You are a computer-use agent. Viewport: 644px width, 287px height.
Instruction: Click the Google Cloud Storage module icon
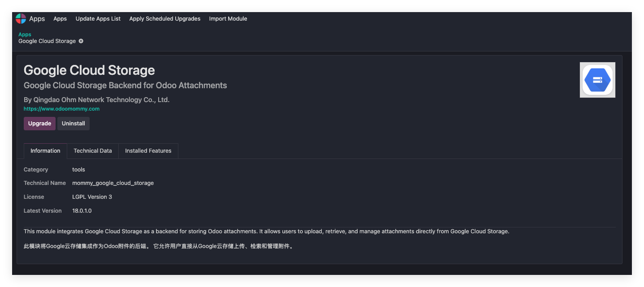click(597, 80)
